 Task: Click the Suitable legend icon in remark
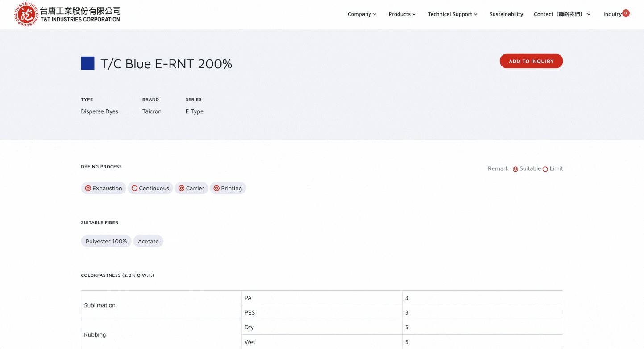click(515, 169)
